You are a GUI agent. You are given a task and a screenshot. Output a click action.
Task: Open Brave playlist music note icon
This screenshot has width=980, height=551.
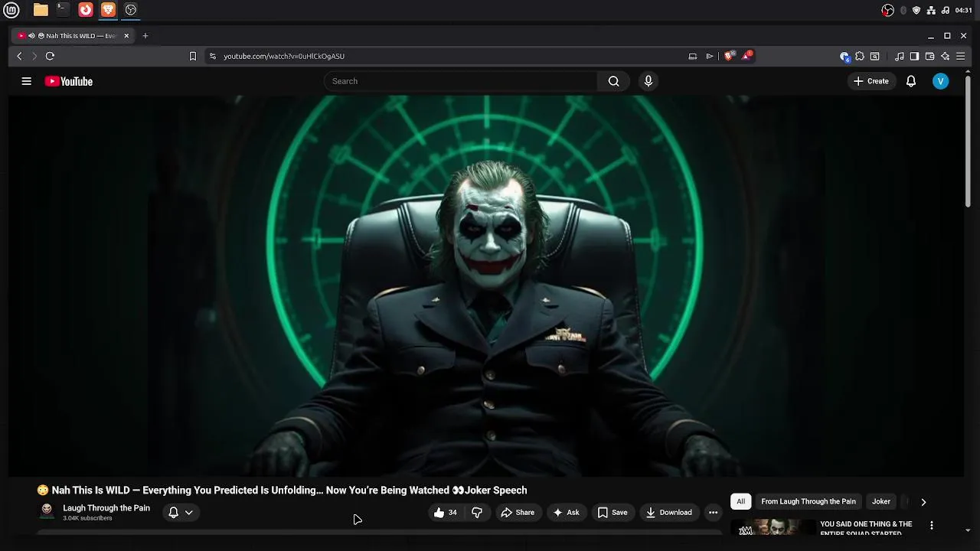pos(900,56)
